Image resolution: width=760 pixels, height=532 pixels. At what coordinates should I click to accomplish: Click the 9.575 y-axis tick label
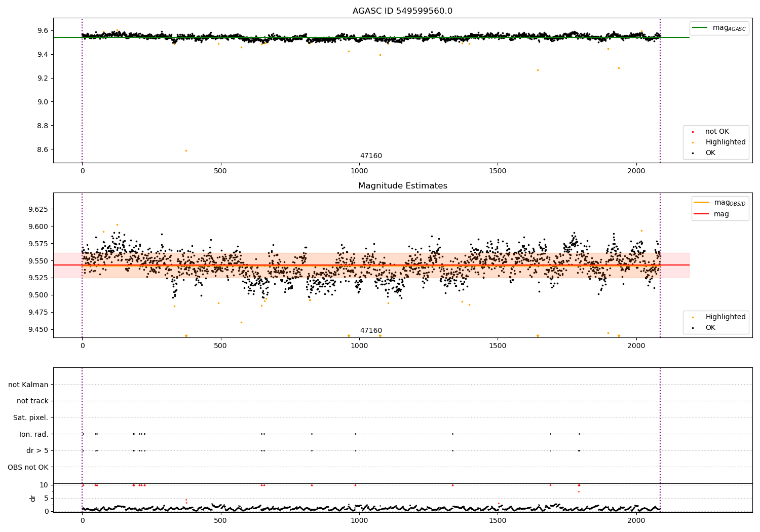(39, 244)
